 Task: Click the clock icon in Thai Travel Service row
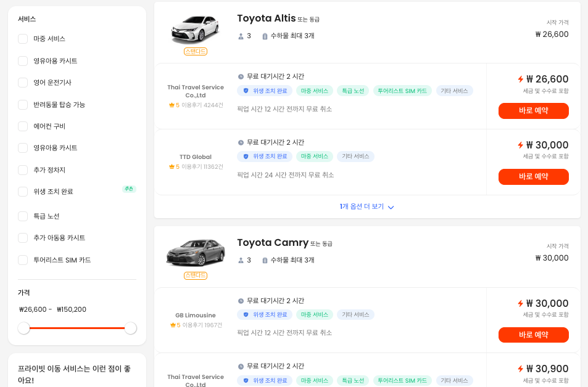click(241, 76)
